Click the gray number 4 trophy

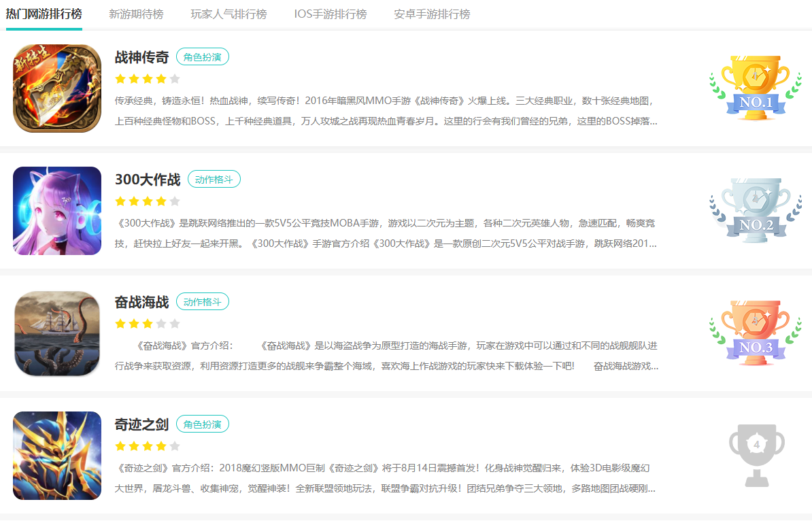click(x=756, y=454)
